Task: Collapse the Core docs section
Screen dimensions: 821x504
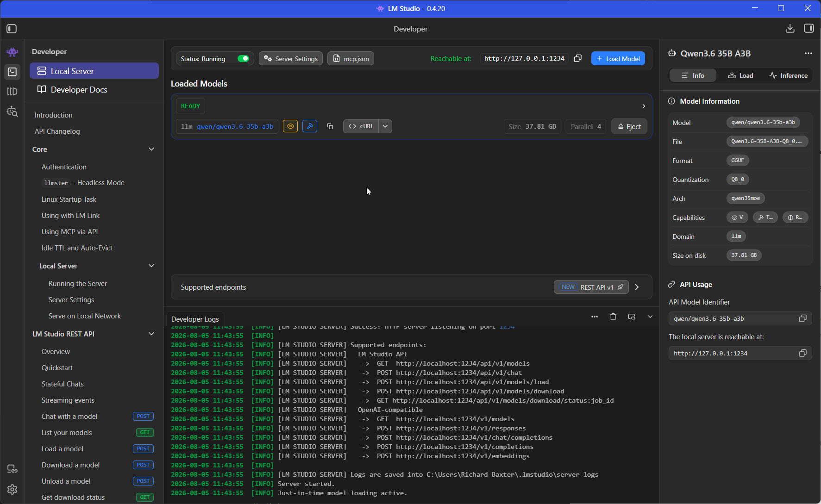Action: 151,149
